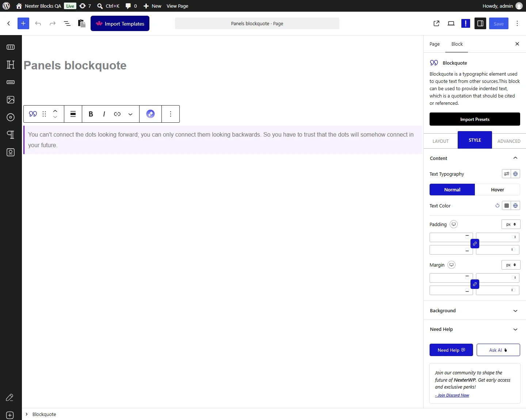Open block alignment control in block toolbar
526x420 pixels.
[73, 114]
